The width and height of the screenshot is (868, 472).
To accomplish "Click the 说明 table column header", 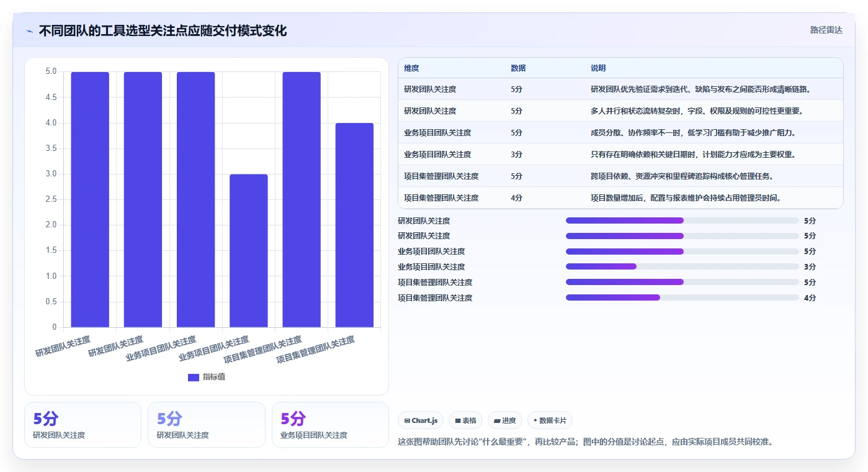I will coord(598,68).
